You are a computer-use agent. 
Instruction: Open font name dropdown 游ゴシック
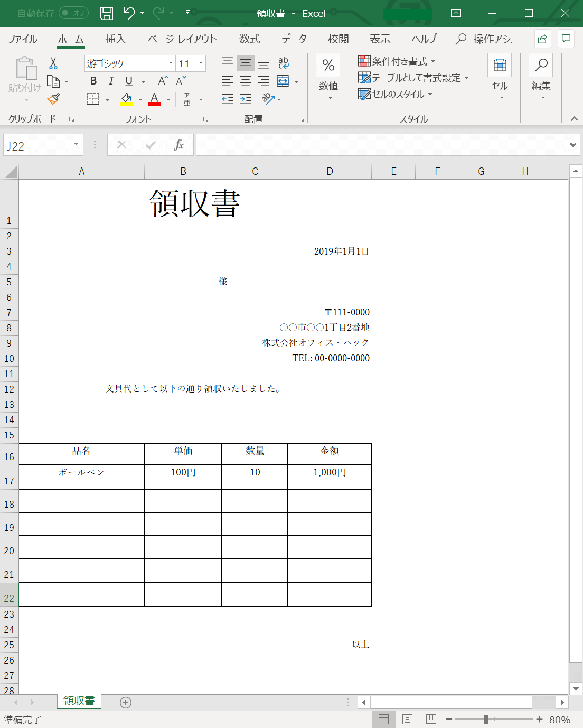tap(171, 63)
